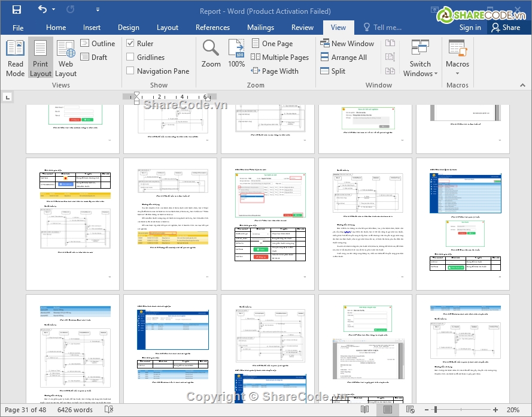532x417 pixels.
Task: Click the zoom slider handle
Action: (x=436, y=410)
